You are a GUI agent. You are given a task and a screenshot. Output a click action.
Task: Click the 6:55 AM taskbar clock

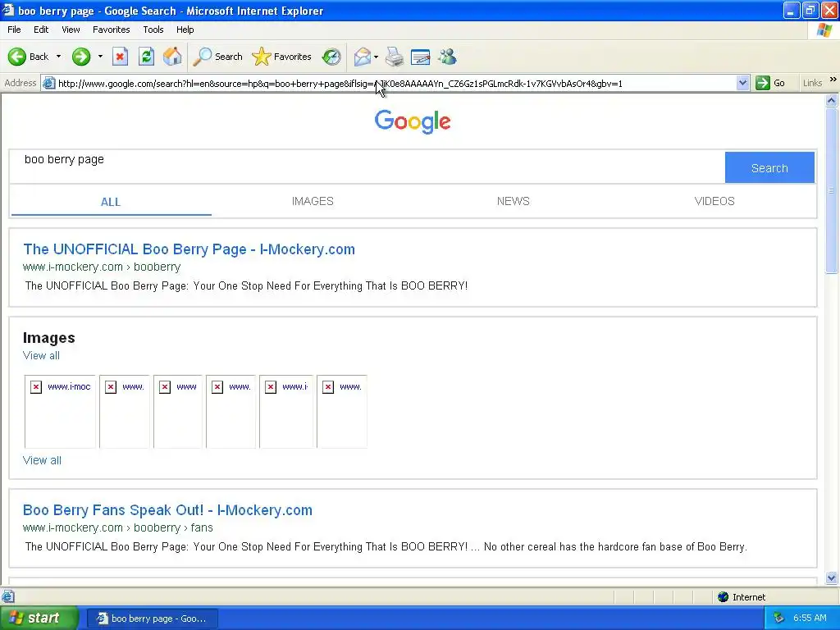810,618
